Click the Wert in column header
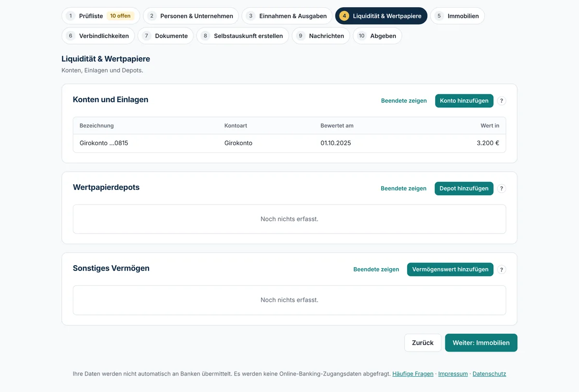The height and width of the screenshot is (392, 579). click(x=490, y=126)
